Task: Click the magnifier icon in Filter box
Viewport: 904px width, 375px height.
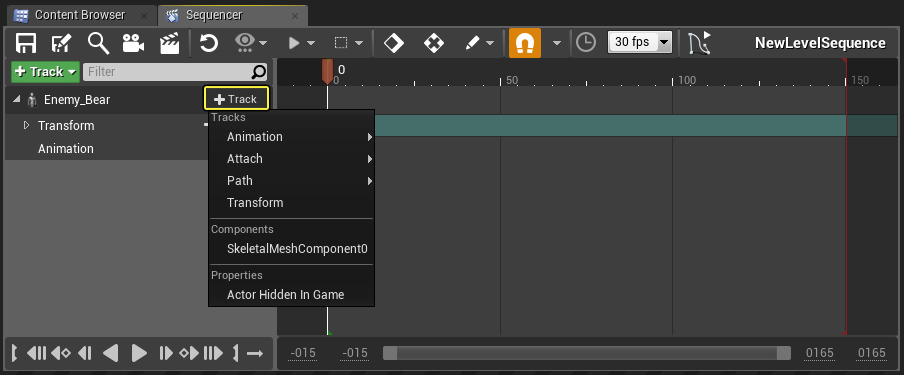Action: pyautogui.click(x=259, y=72)
